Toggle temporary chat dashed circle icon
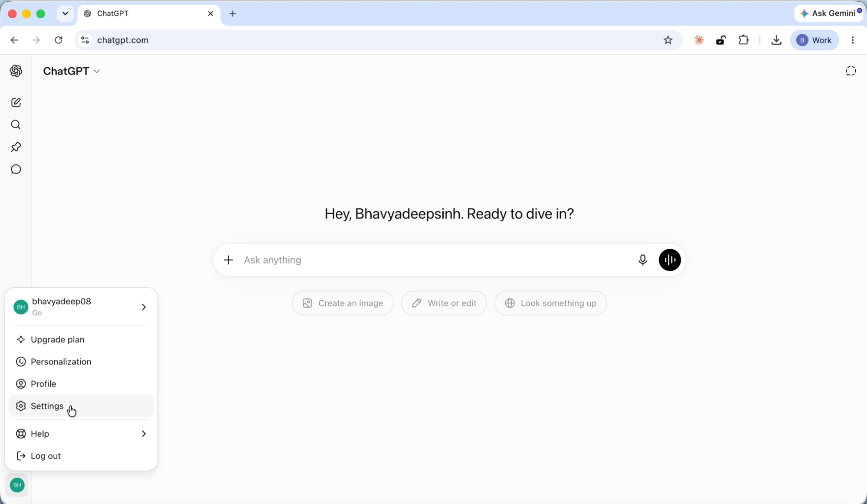 coord(851,71)
